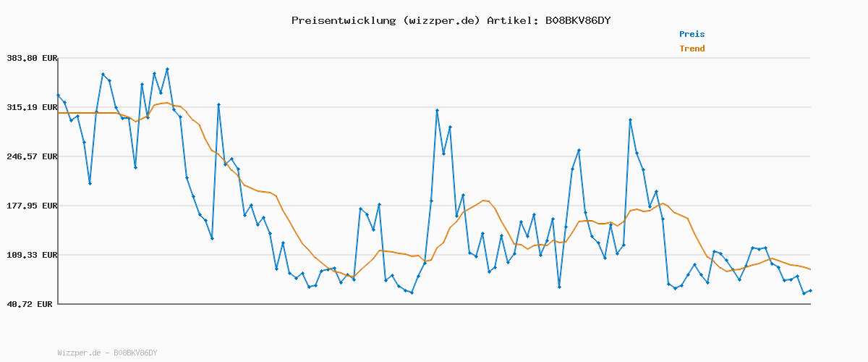Click the highest price peak on blue line

167,69
